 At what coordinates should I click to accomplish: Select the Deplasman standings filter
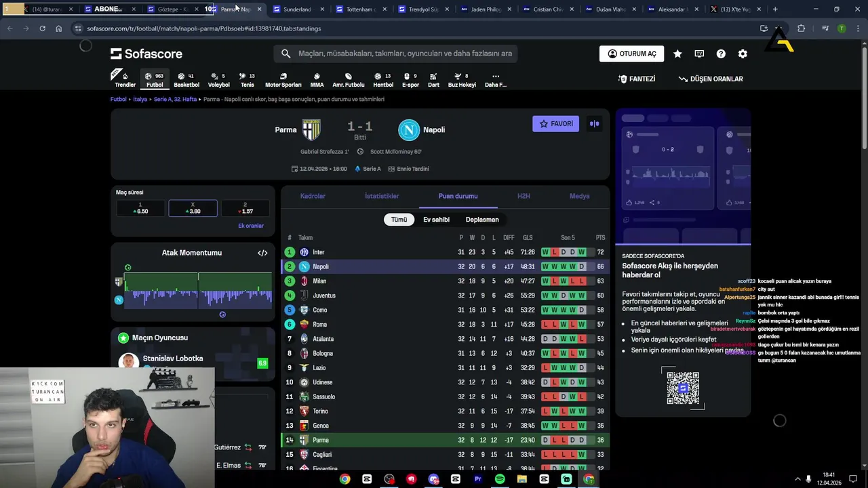(482, 220)
